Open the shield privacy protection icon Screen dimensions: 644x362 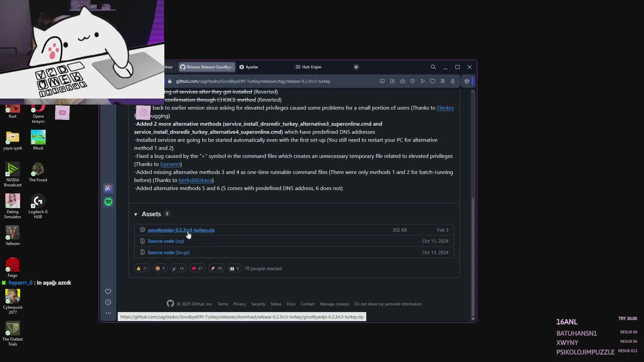413,81
